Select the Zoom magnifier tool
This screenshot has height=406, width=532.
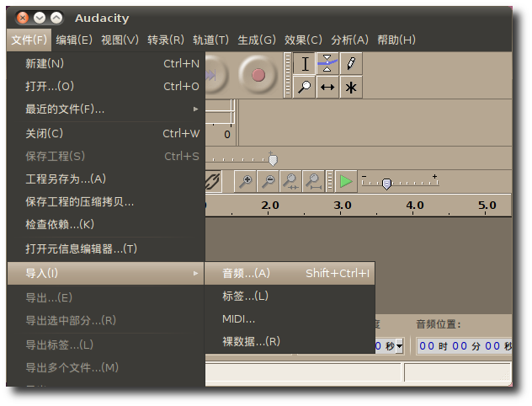(x=305, y=88)
